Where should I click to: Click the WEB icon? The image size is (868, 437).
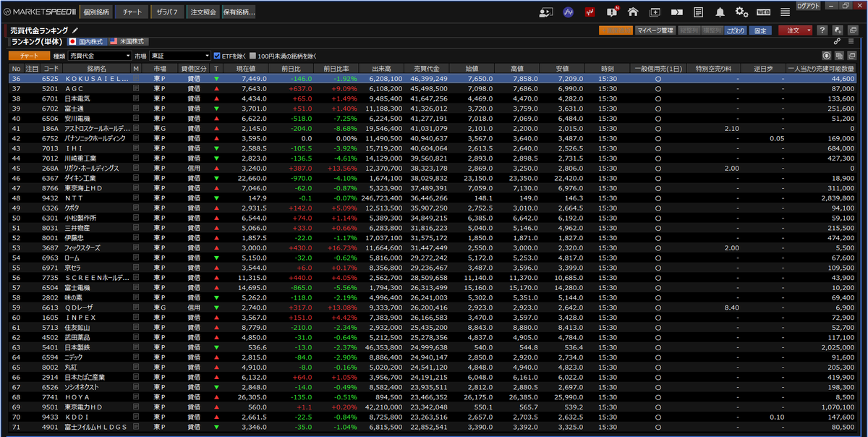(763, 12)
